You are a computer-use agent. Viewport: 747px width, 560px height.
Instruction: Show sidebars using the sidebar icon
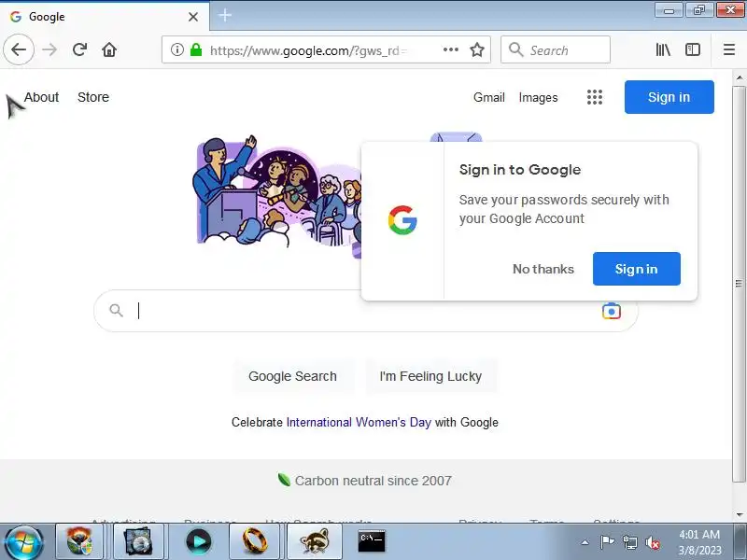692,49
